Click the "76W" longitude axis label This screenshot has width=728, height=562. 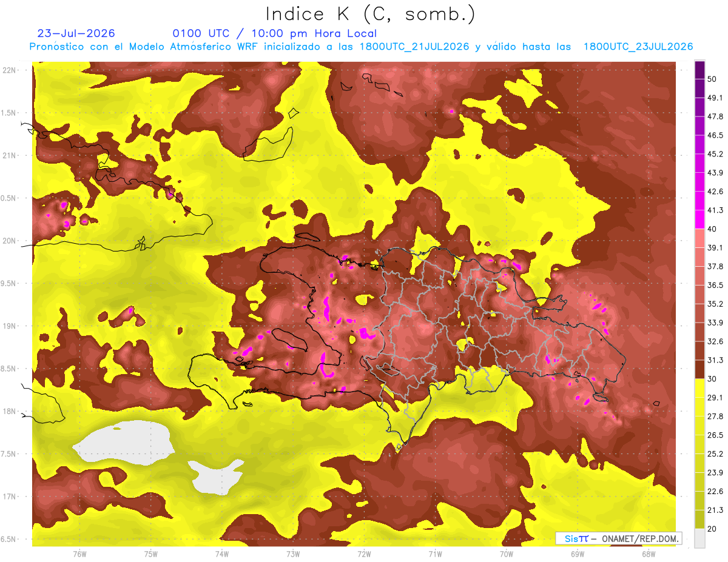79,554
